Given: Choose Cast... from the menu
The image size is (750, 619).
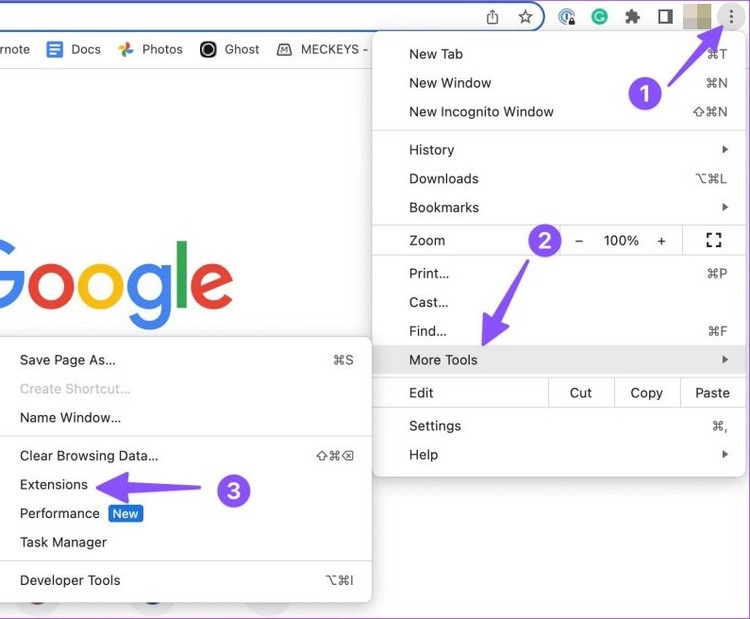Looking at the screenshot, I should (x=559, y=302).
